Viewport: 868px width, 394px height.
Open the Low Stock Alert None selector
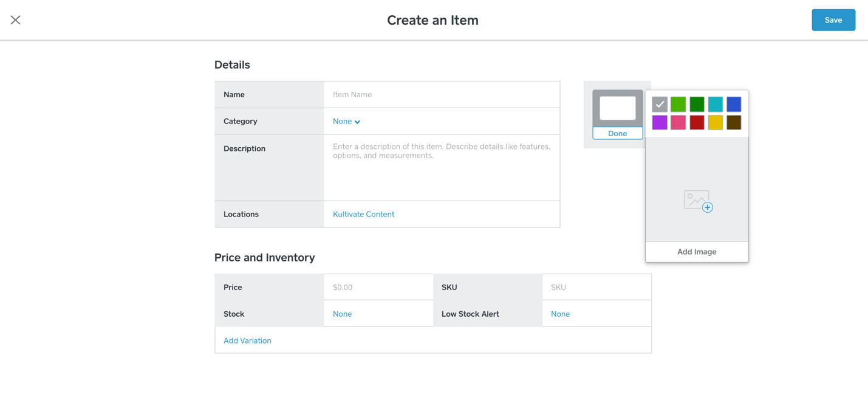pyautogui.click(x=560, y=314)
